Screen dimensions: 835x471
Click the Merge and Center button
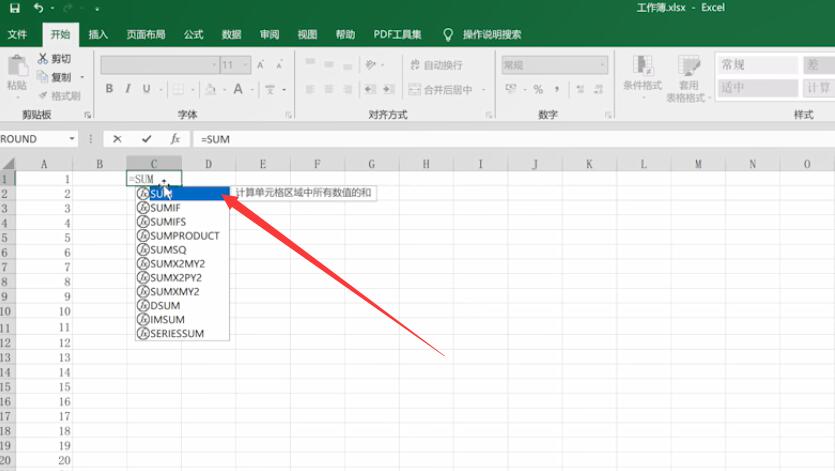(440, 90)
